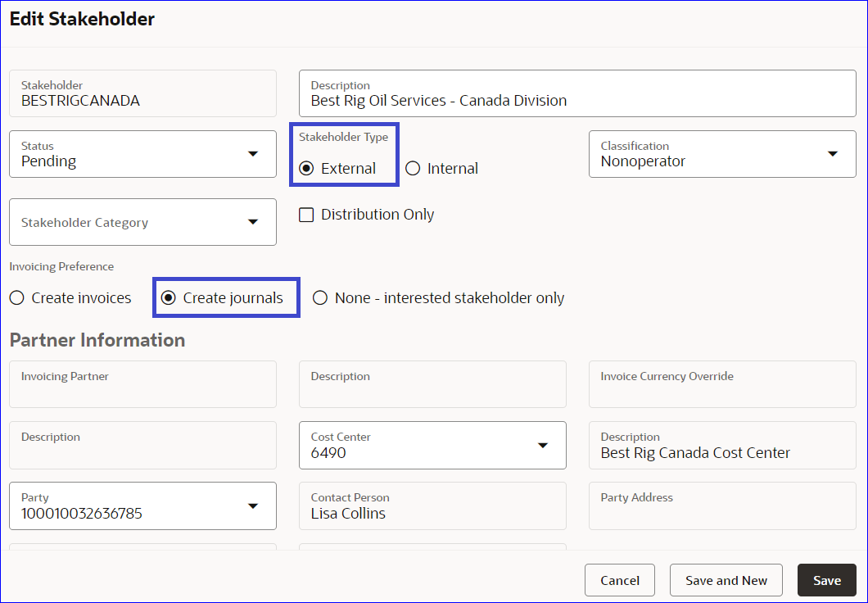Click the Invoicing Partner field
The width and height of the screenshot is (868, 603).
pos(142,384)
